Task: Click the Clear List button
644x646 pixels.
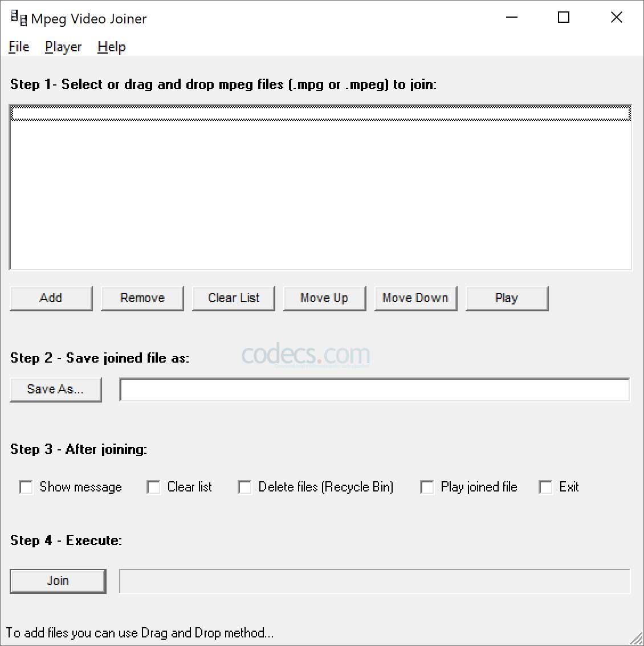Action: point(234,298)
